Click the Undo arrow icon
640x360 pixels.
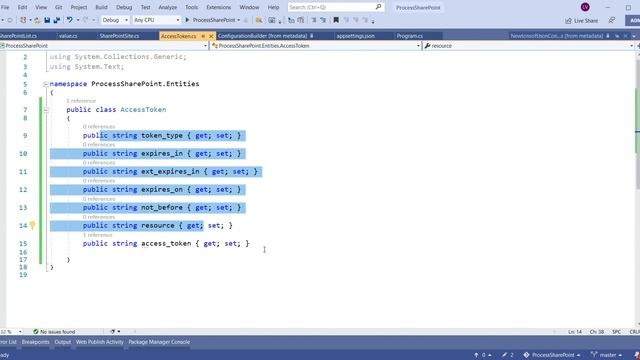pyautogui.click(x=70, y=20)
